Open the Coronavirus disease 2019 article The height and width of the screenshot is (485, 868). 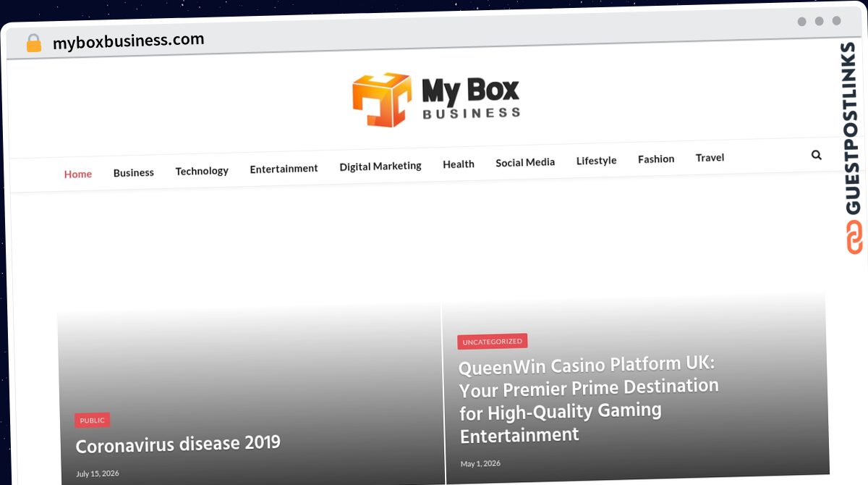[x=178, y=444]
